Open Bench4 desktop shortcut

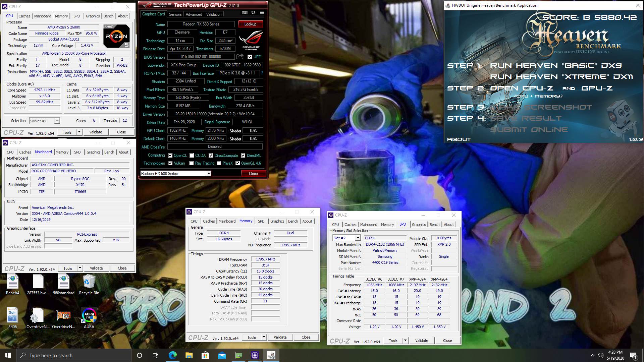pyautogui.click(x=12, y=285)
